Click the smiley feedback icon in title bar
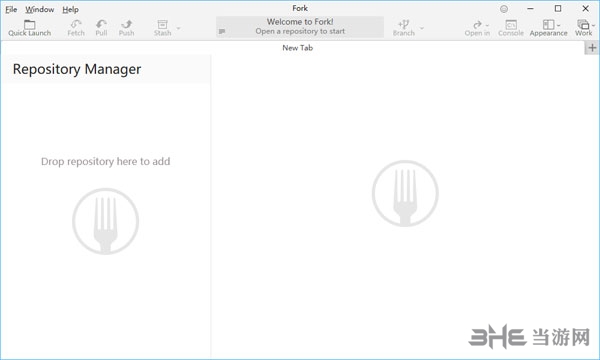The height and width of the screenshot is (360, 600). coord(504,8)
